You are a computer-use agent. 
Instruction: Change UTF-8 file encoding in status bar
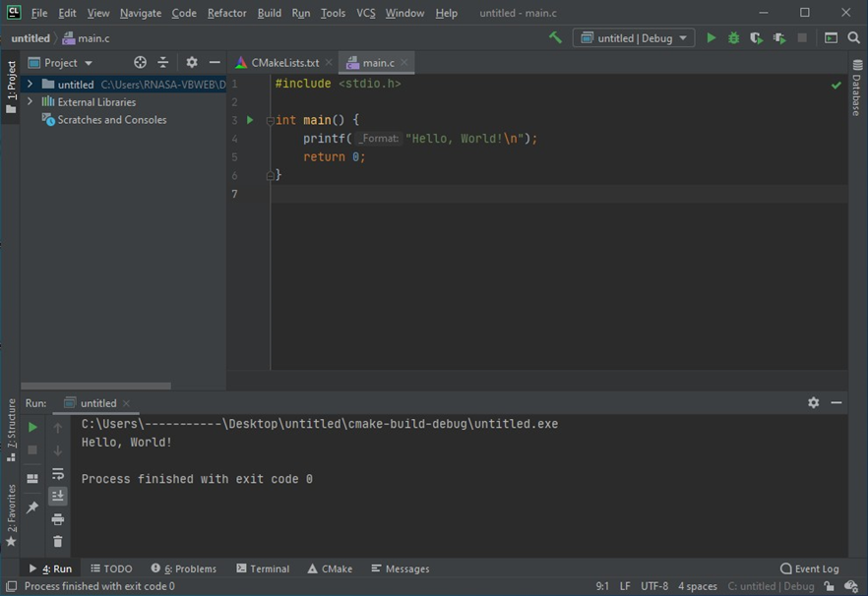coord(654,586)
